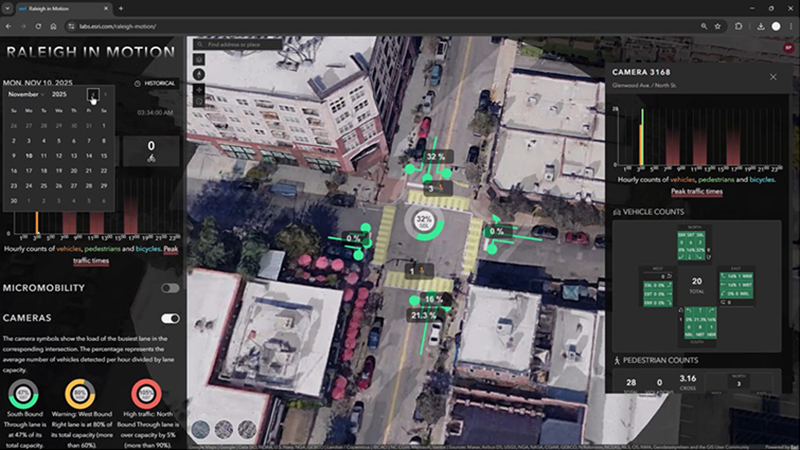
Task: Select the second basemap thumbnail
Action: (223, 430)
